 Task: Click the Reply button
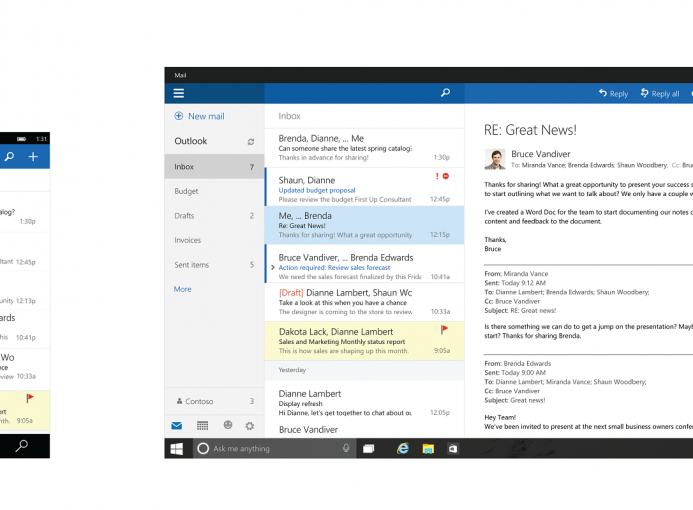[613, 94]
